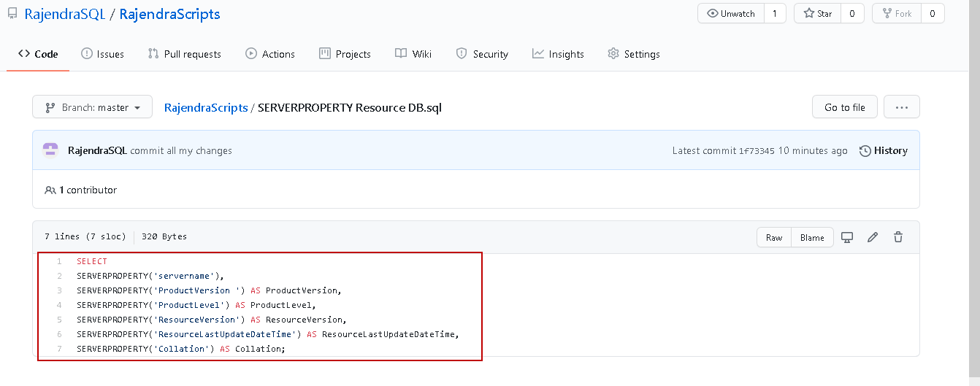The image size is (980, 386).
Task: Open the three-dot more options button
Action: pos(901,107)
